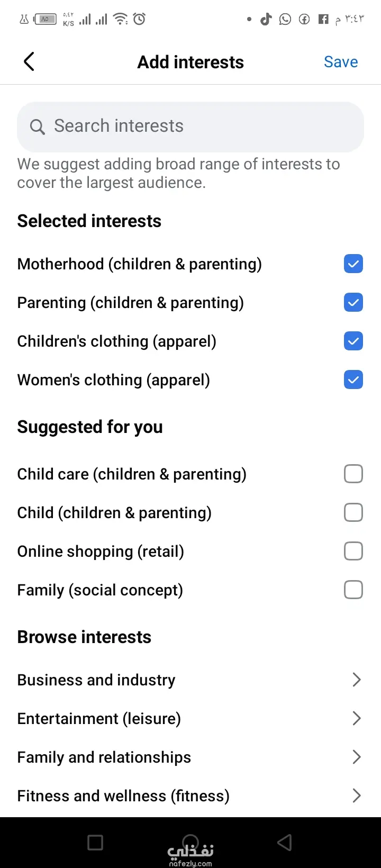
Task: Select the Family (social concept) suggestion
Action: [353, 590]
